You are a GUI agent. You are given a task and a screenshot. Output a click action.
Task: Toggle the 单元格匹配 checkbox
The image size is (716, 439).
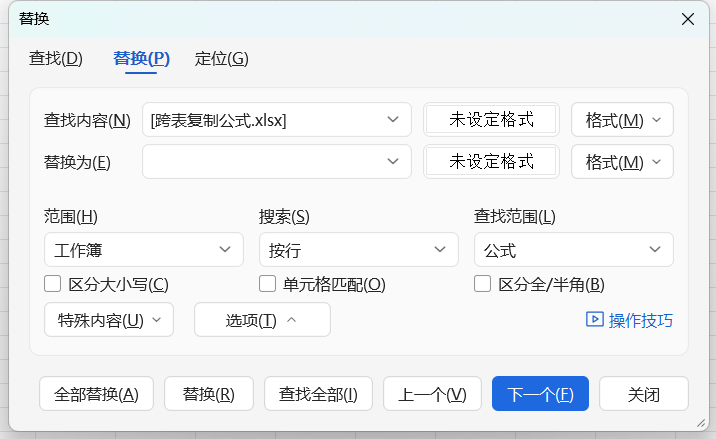pyautogui.click(x=267, y=284)
